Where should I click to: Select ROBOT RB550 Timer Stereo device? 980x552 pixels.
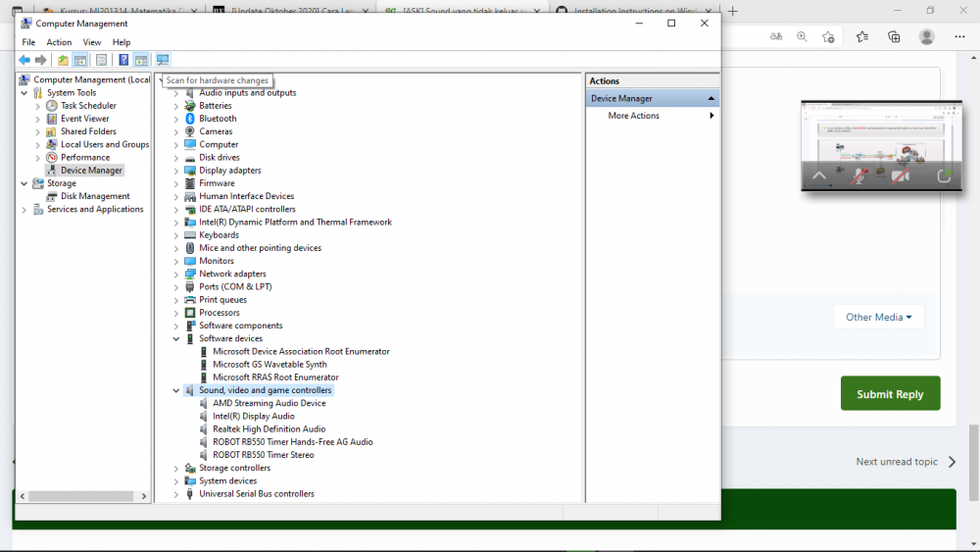(x=263, y=455)
